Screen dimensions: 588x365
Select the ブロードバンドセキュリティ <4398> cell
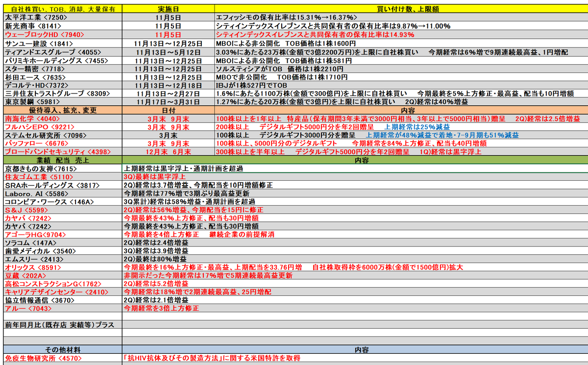[62, 152]
